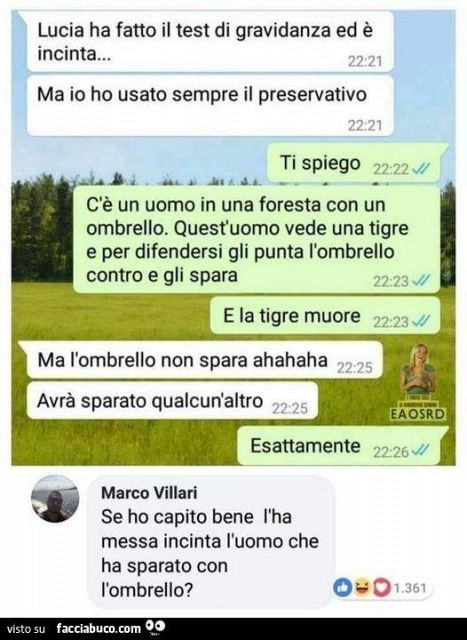467x640 pixels.
Task: Click the facciabuco eyes logo icon
Action: pos(155,627)
